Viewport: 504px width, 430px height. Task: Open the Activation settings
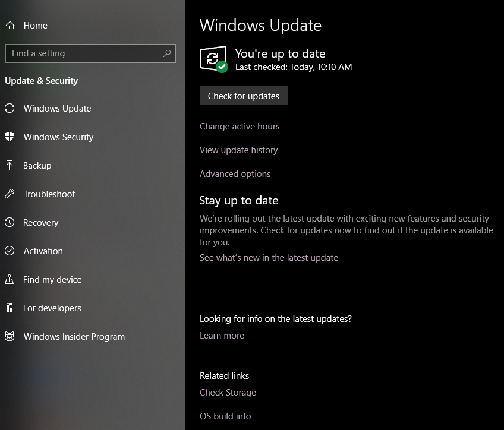[x=43, y=251]
